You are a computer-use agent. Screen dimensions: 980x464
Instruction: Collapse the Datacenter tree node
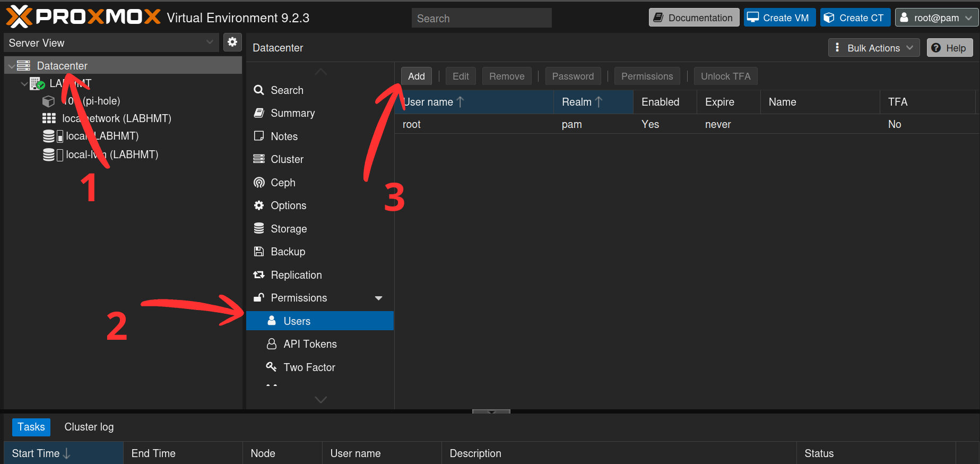coord(12,66)
